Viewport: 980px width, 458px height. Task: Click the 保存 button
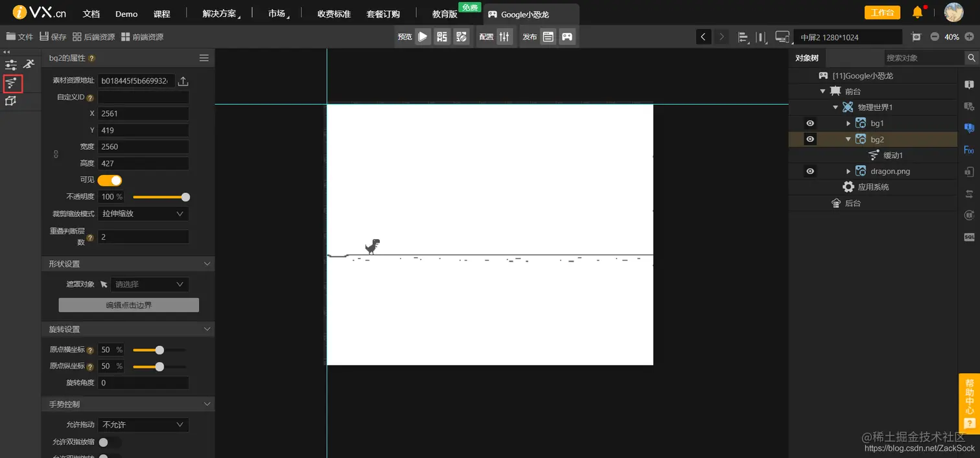[x=53, y=37]
